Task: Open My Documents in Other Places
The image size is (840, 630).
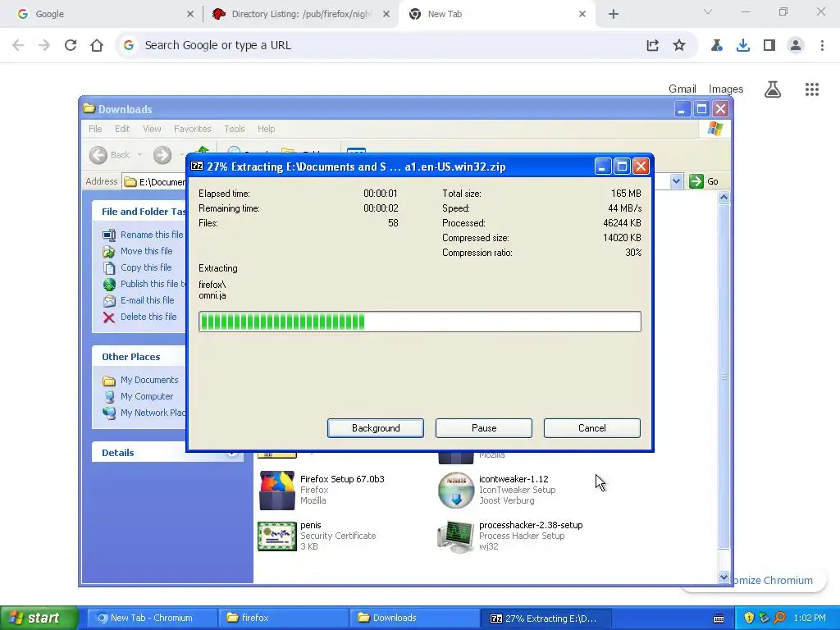Action: click(x=149, y=380)
